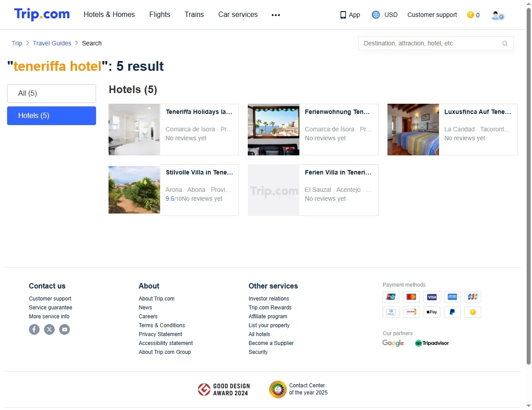Click the search magnifier icon
532x410 pixels.
tap(505, 44)
